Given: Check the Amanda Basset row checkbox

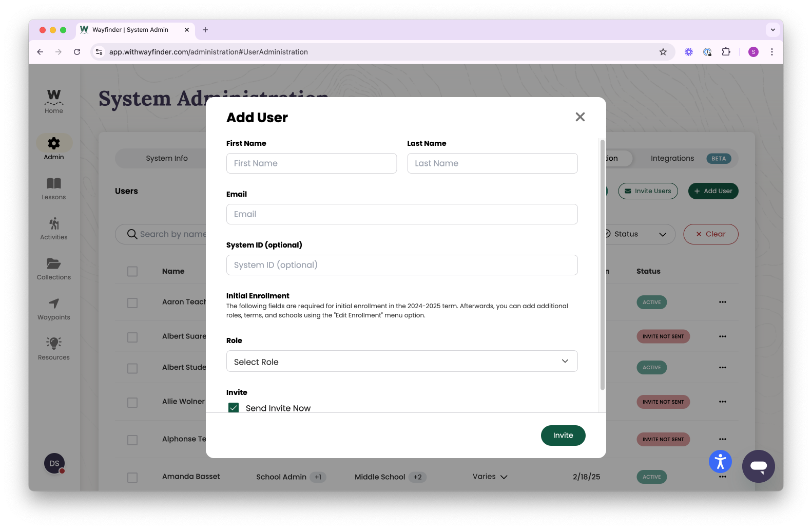Looking at the screenshot, I should pos(132,478).
